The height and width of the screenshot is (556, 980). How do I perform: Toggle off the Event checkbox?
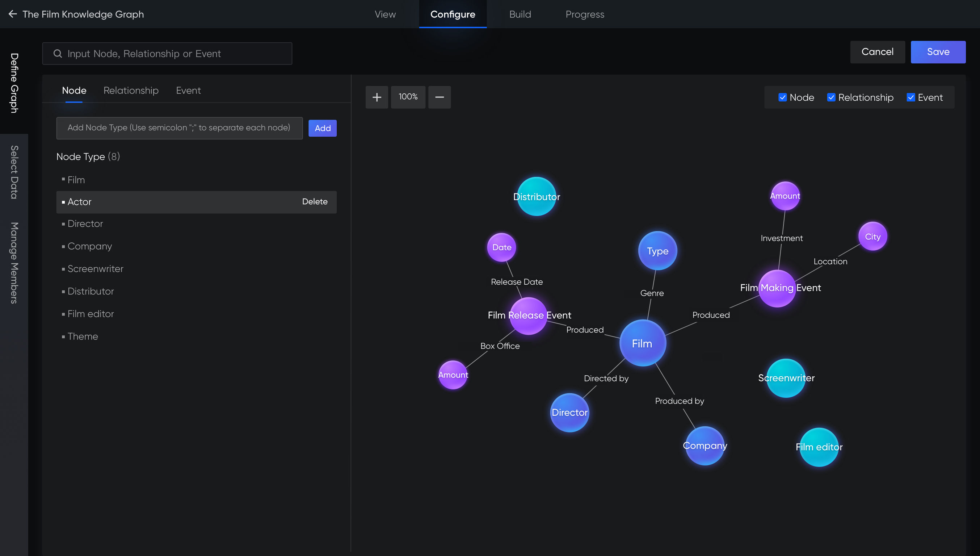point(911,97)
